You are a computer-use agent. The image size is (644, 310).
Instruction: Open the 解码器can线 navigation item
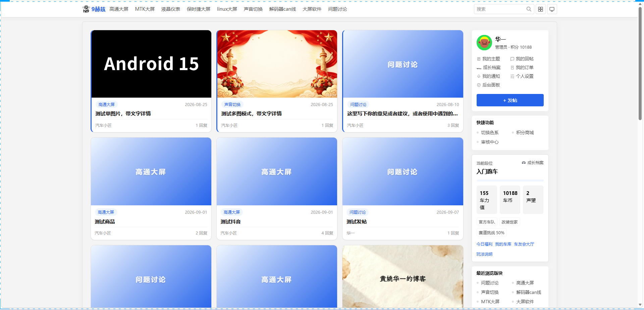(282, 9)
